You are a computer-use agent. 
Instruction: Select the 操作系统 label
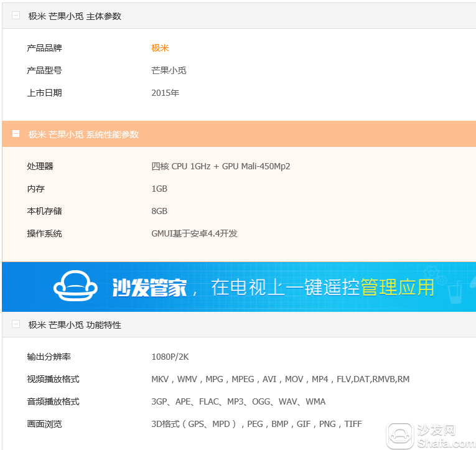click(x=44, y=233)
